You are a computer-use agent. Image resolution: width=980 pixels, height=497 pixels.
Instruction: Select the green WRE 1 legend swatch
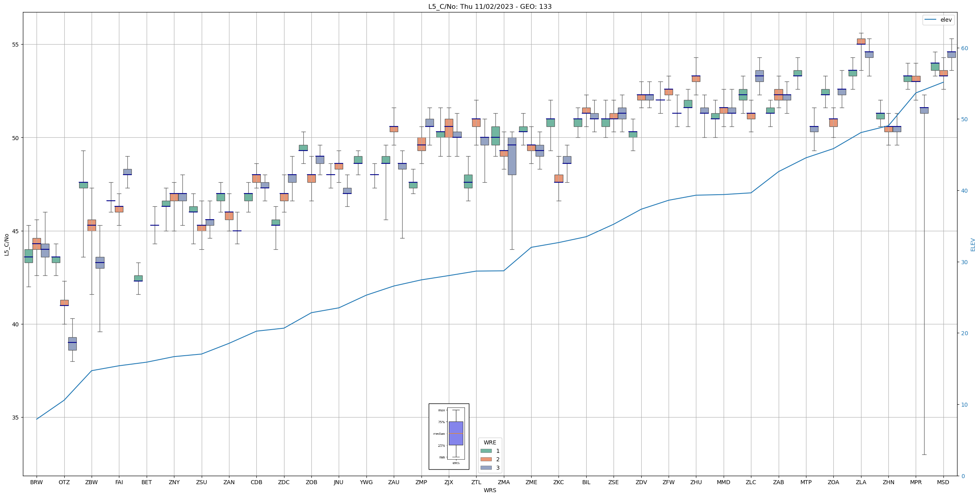pos(486,451)
